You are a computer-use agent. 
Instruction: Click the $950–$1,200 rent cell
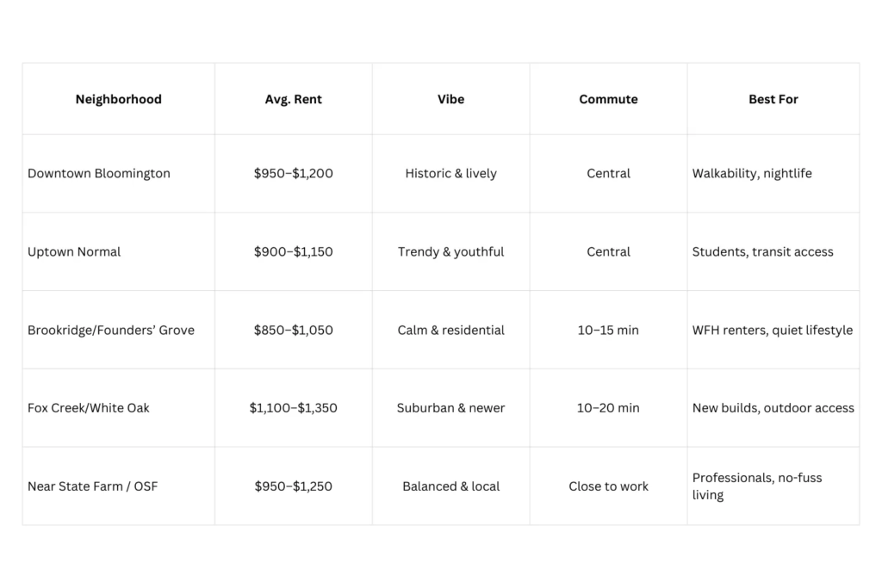(x=293, y=173)
